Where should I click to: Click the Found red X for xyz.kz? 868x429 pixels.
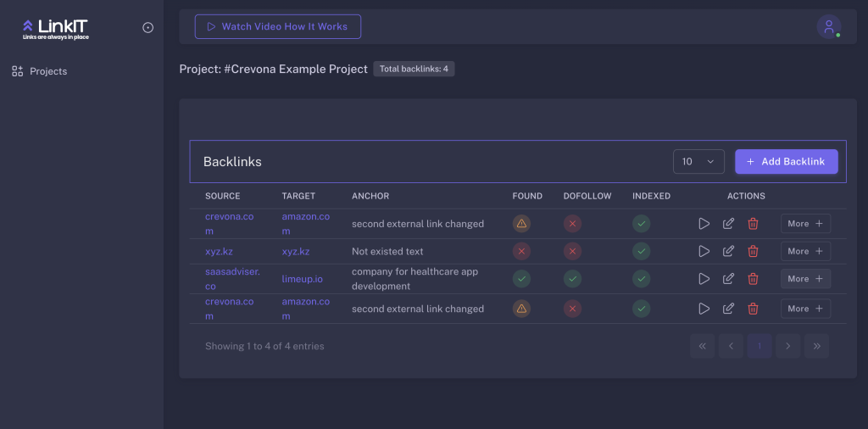pyautogui.click(x=521, y=251)
